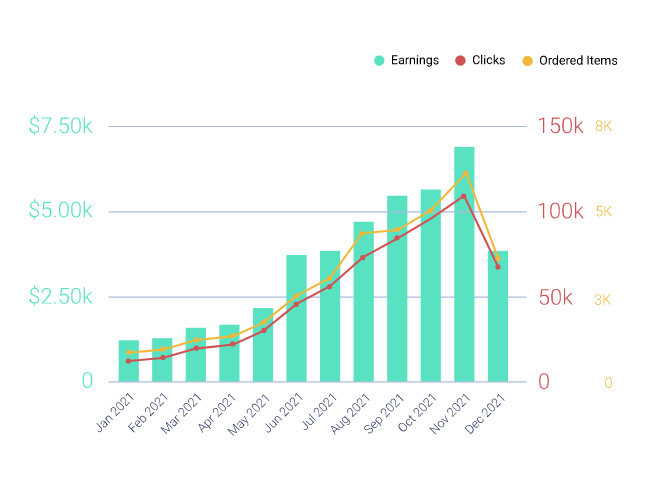Click the Nov 2021 Ordered Items peak point
This screenshot has width=649, height=494.
(x=466, y=173)
